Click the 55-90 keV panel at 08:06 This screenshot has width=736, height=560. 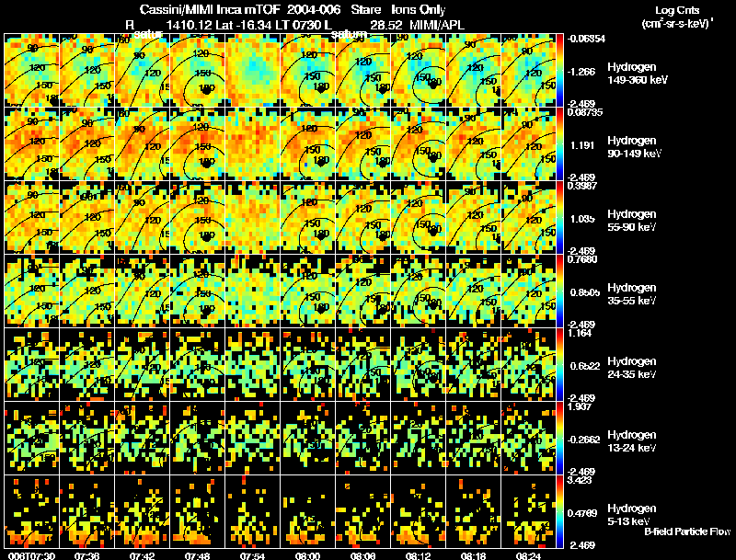pos(362,218)
